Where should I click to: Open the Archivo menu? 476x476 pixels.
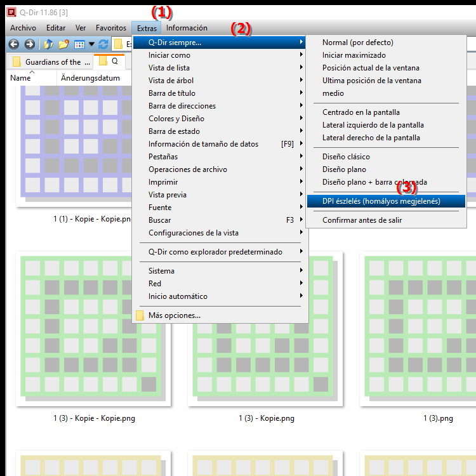pyautogui.click(x=23, y=28)
